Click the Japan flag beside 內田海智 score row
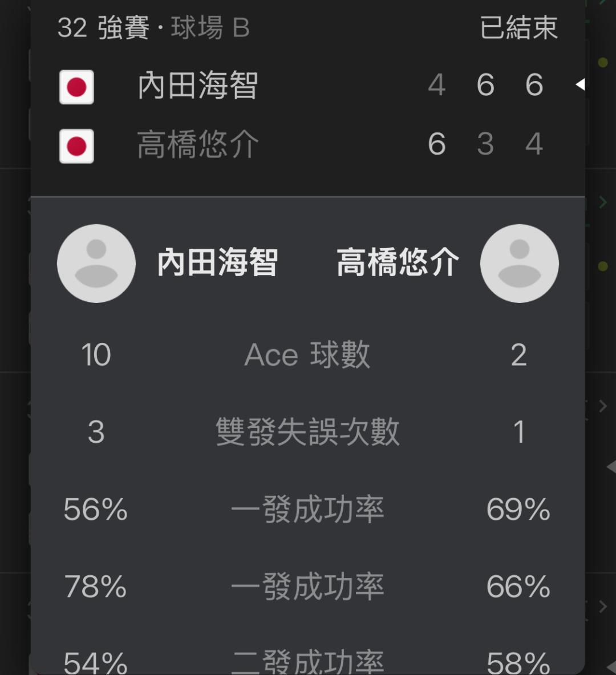 (76, 87)
